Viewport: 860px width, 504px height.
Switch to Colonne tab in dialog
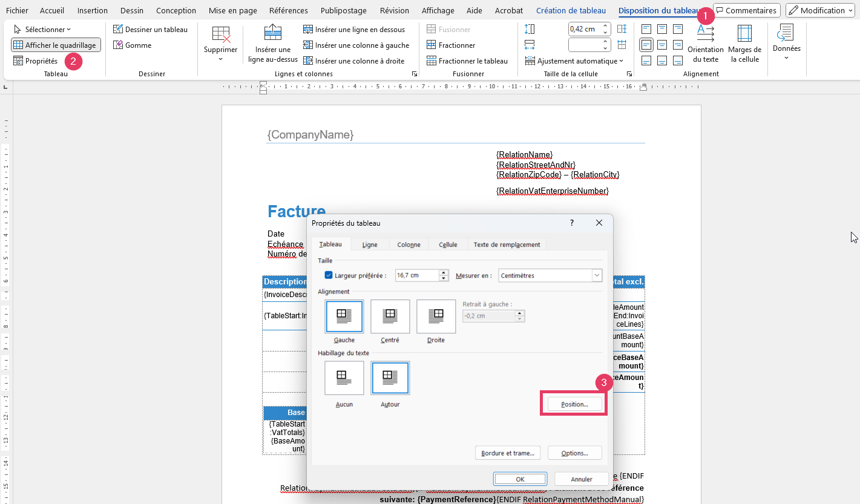tap(409, 244)
